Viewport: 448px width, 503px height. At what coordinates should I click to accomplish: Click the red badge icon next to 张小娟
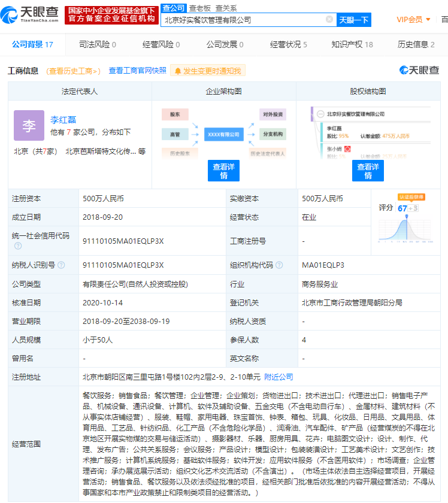347,149
